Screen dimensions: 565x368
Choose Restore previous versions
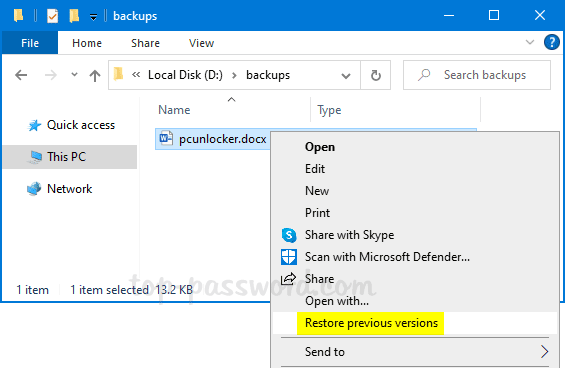(372, 323)
